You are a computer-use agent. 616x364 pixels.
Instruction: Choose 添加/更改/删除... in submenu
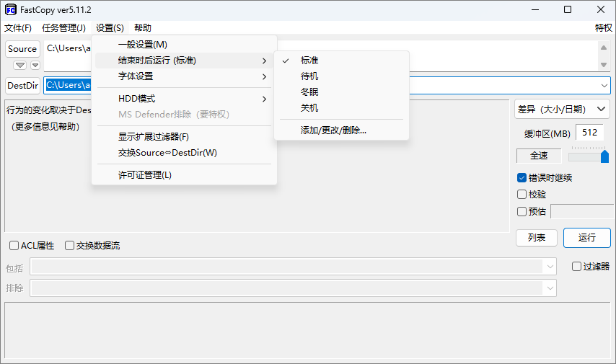[341, 130]
